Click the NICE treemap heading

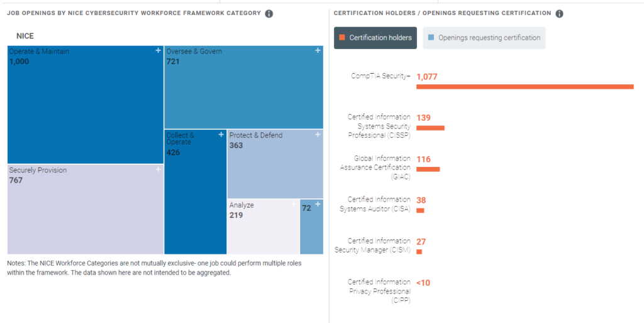click(25, 37)
